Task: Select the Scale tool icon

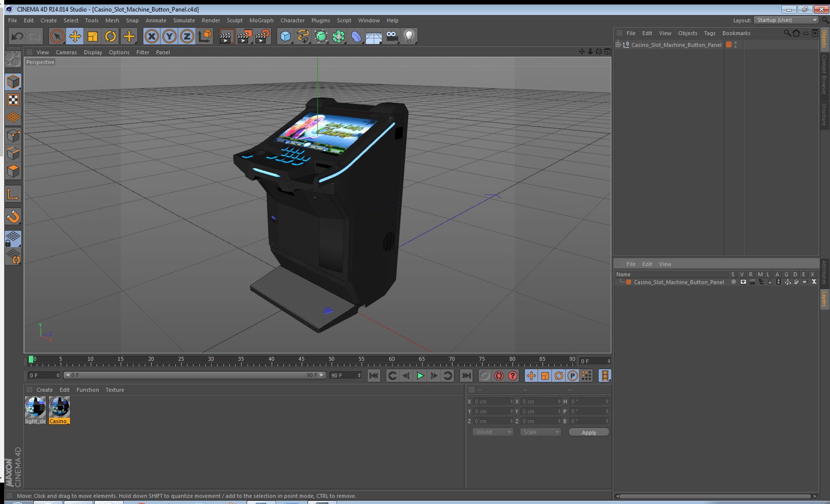Action: 92,36
